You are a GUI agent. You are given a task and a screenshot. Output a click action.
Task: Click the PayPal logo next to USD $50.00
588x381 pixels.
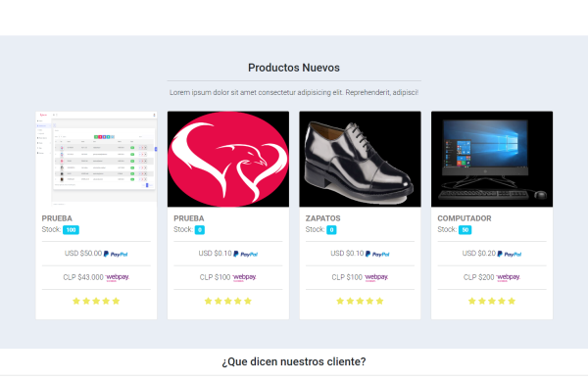pos(116,254)
